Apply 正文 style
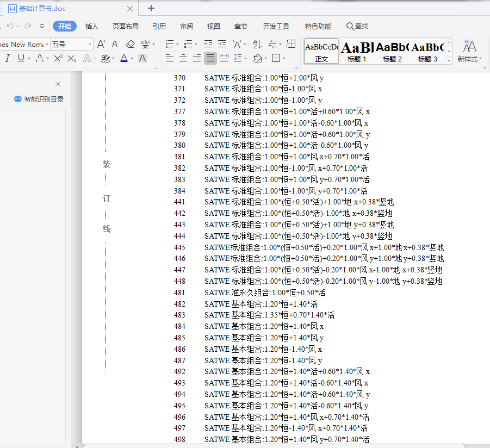This screenshot has height=448, width=490. click(x=321, y=51)
